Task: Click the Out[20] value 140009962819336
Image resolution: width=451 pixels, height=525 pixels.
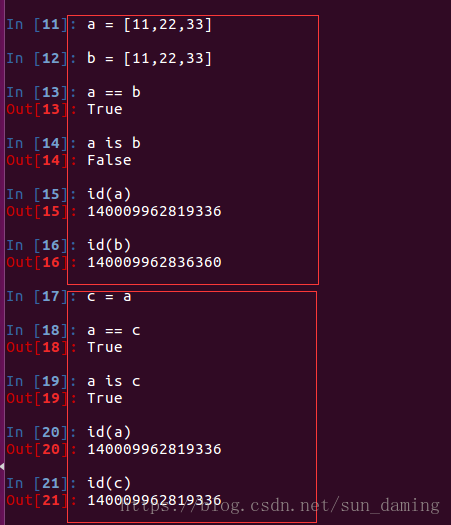Action: 154,449
